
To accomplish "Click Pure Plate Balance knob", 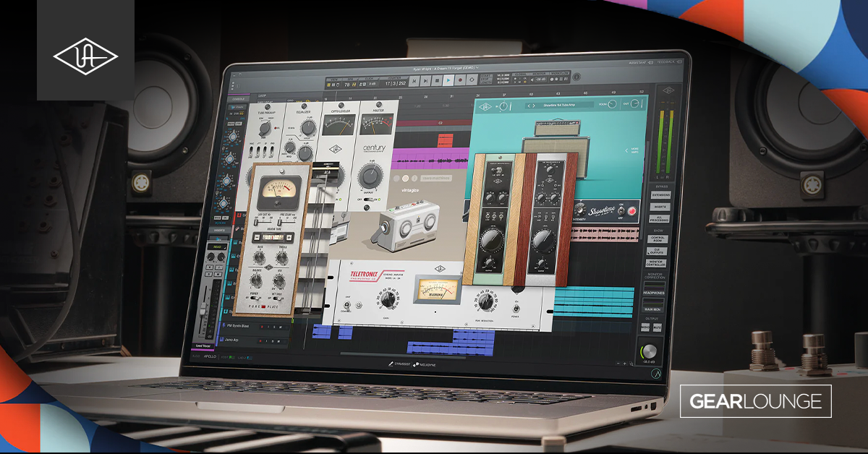I will (256, 280).
